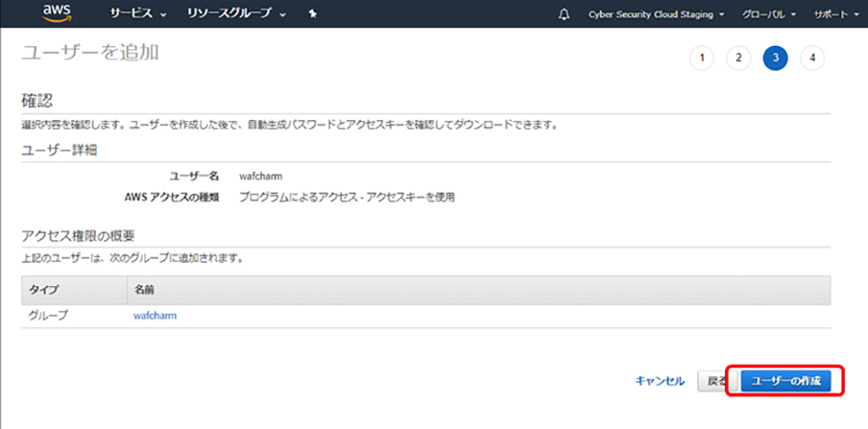Open the サポート menu

pos(835,14)
